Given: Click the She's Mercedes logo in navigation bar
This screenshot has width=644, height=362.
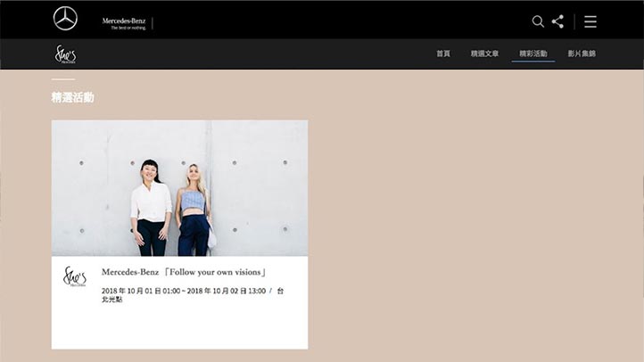Looking at the screenshot, I should 66,54.
